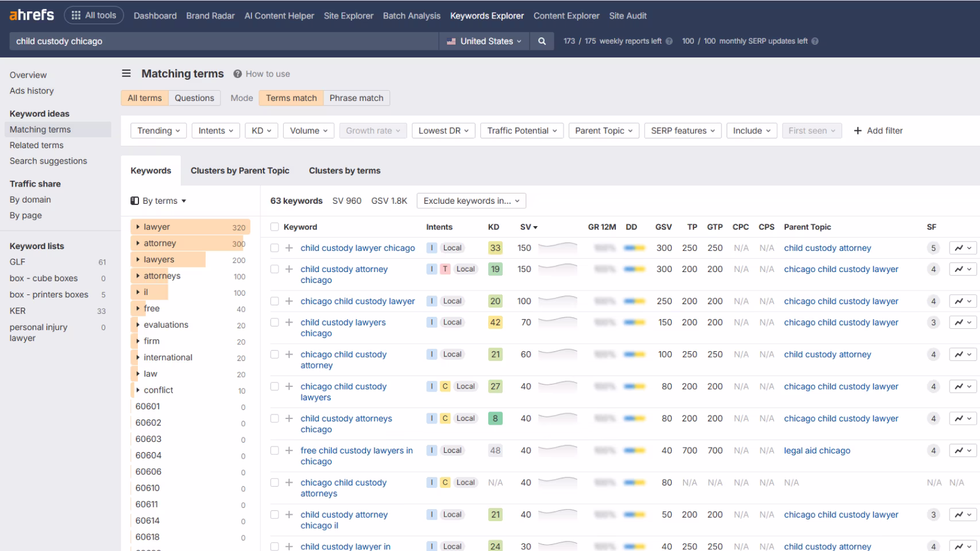
Task: Open the United States country dropdown
Action: [x=484, y=41]
